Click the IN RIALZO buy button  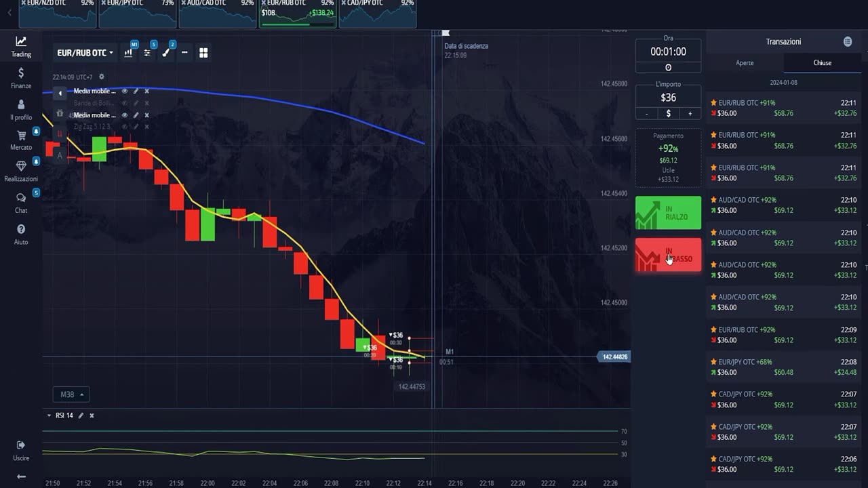tap(668, 213)
